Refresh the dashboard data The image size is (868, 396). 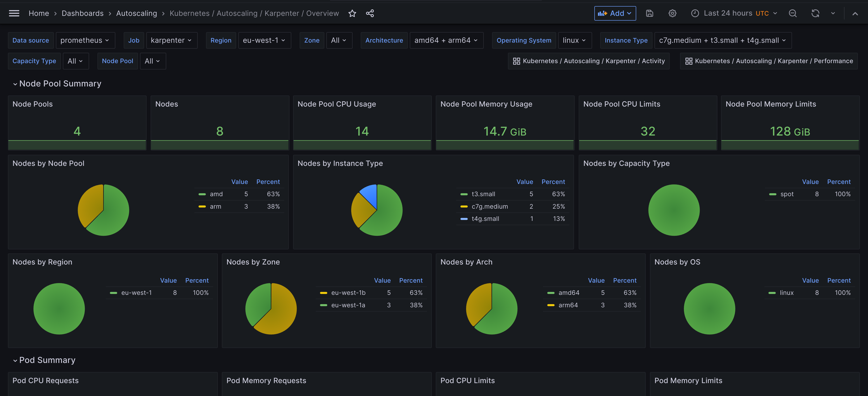pos(816,13)
